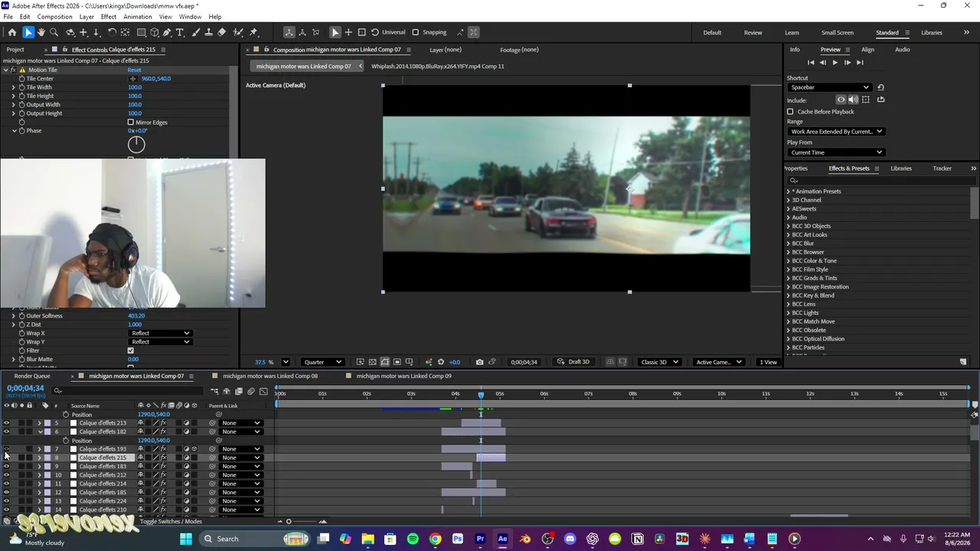Switch to the Render Queue tab

[32, 376]
